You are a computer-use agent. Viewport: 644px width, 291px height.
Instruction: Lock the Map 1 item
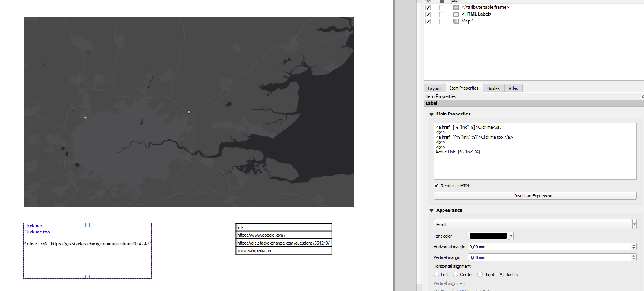click(442, 21)
